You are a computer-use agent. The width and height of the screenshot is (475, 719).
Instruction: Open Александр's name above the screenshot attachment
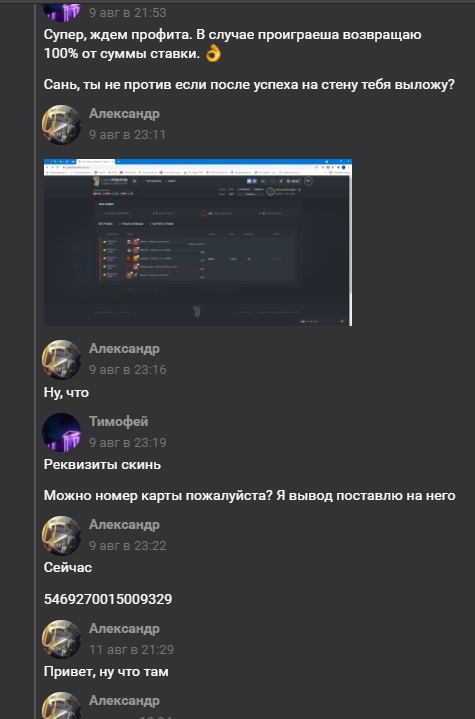pos(124,113)
